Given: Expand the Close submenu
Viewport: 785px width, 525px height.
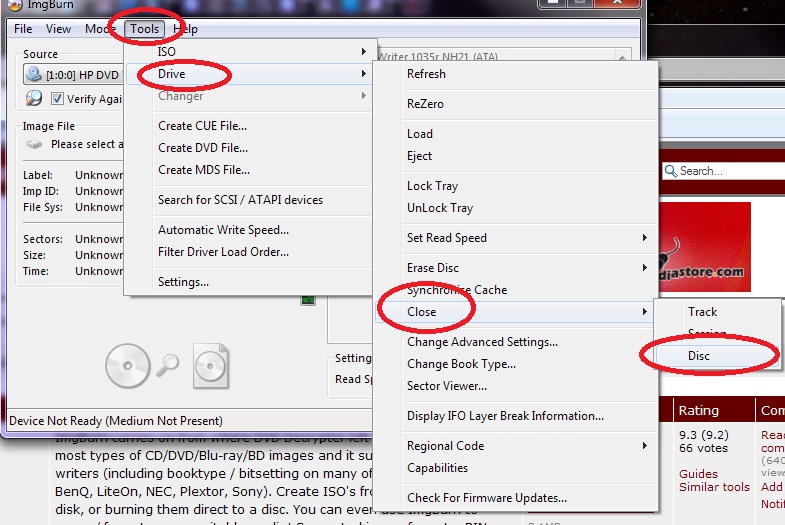Looking at the screenshot, I should click(516, 312).
